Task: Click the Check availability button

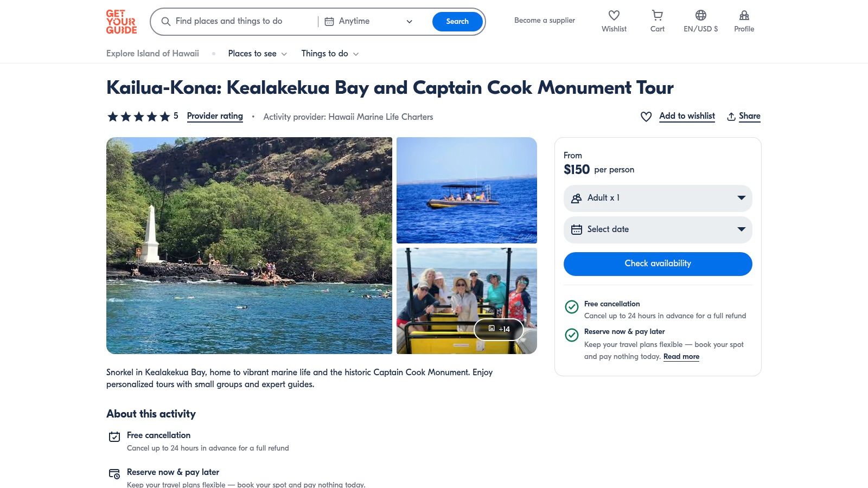Action: (658, 264)
